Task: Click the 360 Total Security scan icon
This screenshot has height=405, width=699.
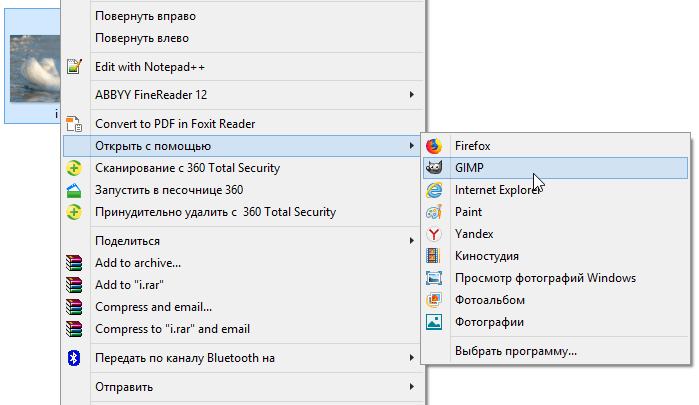Action: [x=74, y=168]
